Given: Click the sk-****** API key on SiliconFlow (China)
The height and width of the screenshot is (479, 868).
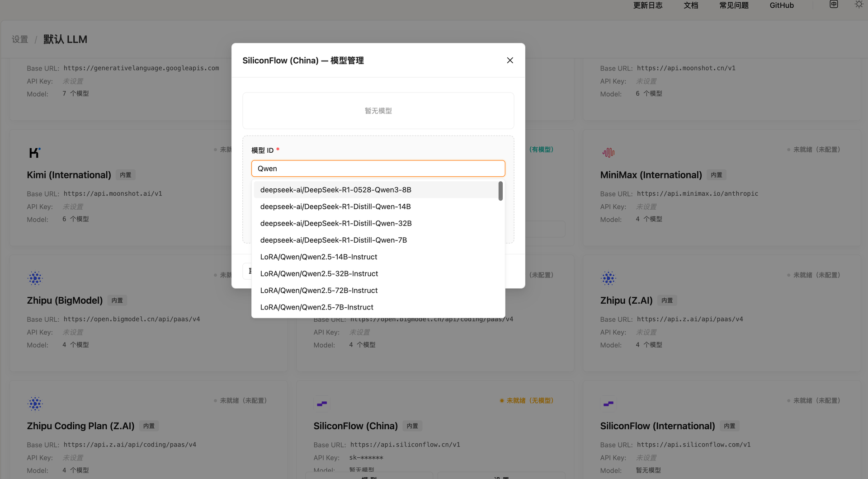Looking at the screenshot, I should (x=366, y=458).
